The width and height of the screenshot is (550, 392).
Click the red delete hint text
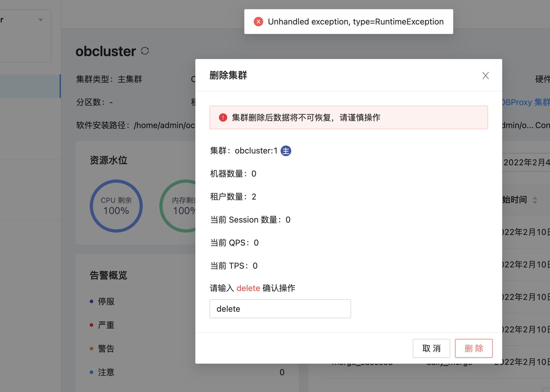(248, 288)
